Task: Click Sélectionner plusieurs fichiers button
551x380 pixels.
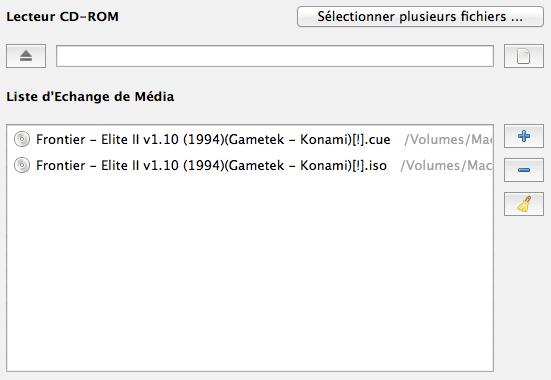Action: point(420,16)
